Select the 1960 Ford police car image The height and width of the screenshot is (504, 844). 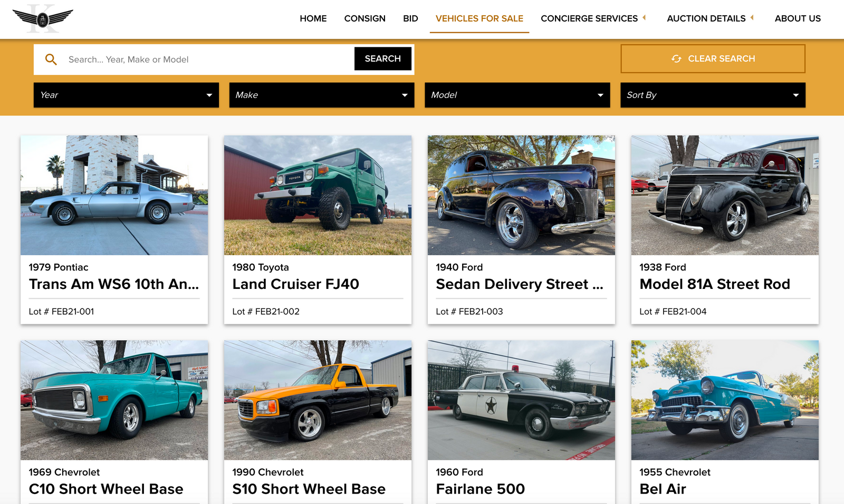[x=521, y=400]
